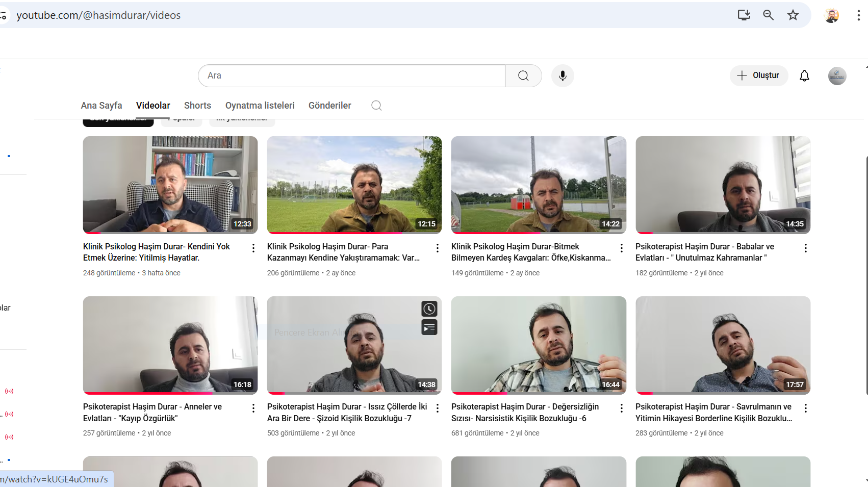Play the 16:44 Narsisistik video thumbnail
This screenshot has width=868, height=487.
539,345
